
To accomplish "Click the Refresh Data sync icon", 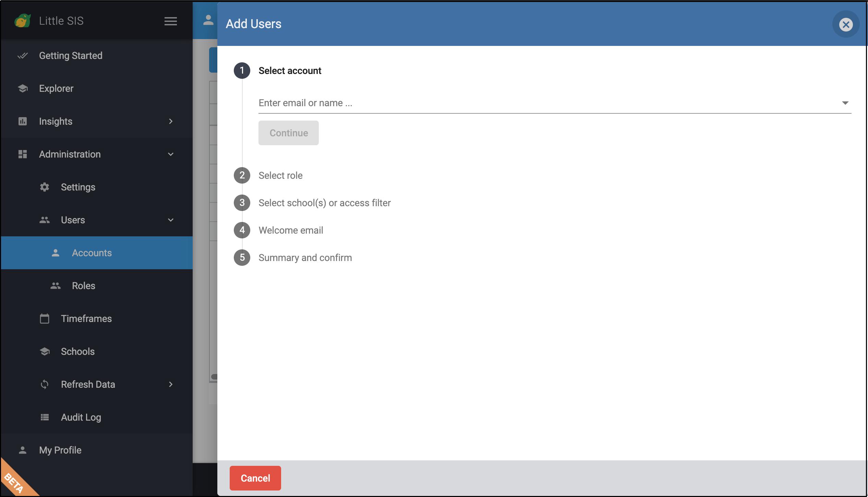I will pyautogui.click(x=45, y=384).
